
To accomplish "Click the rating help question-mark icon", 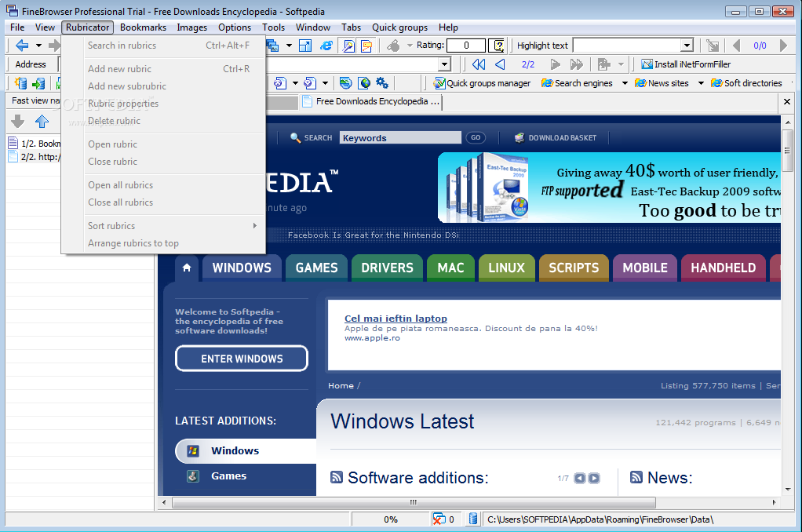I will click(x=497, y=46).
